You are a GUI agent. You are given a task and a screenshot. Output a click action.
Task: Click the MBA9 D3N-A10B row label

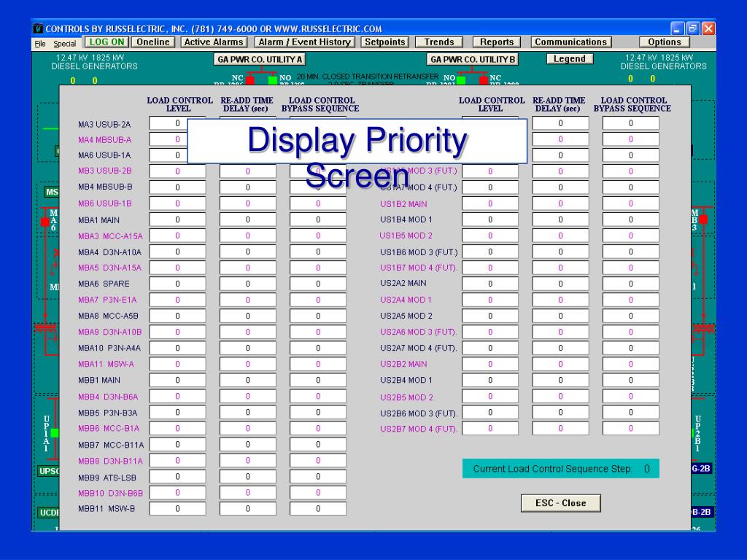109,332
